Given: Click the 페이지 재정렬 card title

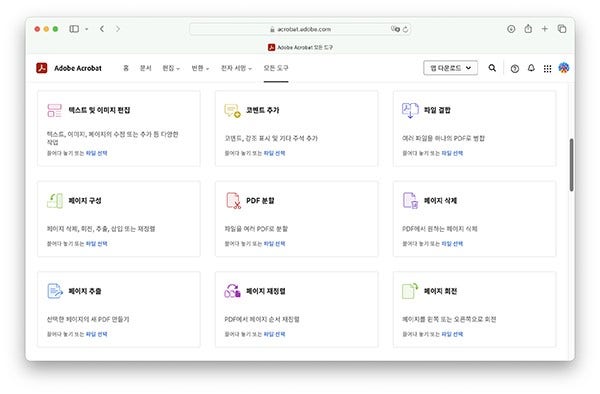Looking at the screenshot, I should point(266,291).
